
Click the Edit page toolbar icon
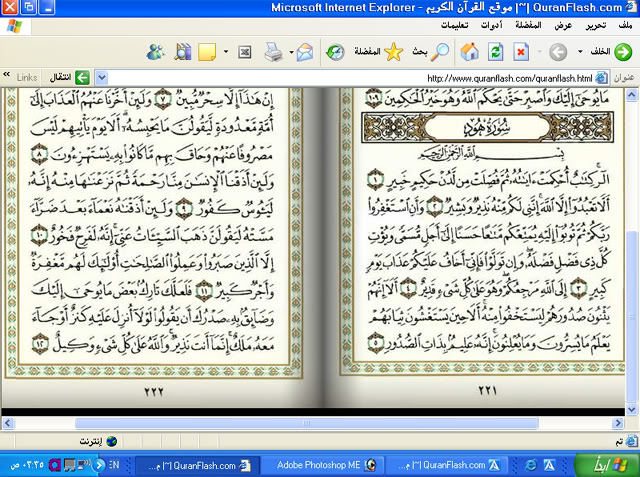pyautogui.click(x=244, y=52)
